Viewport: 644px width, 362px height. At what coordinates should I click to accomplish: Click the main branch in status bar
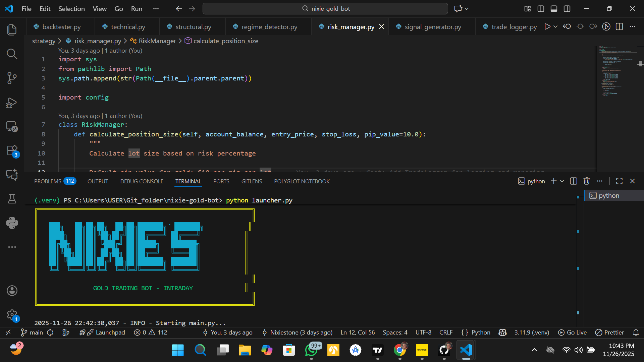[x=32, y=333]
